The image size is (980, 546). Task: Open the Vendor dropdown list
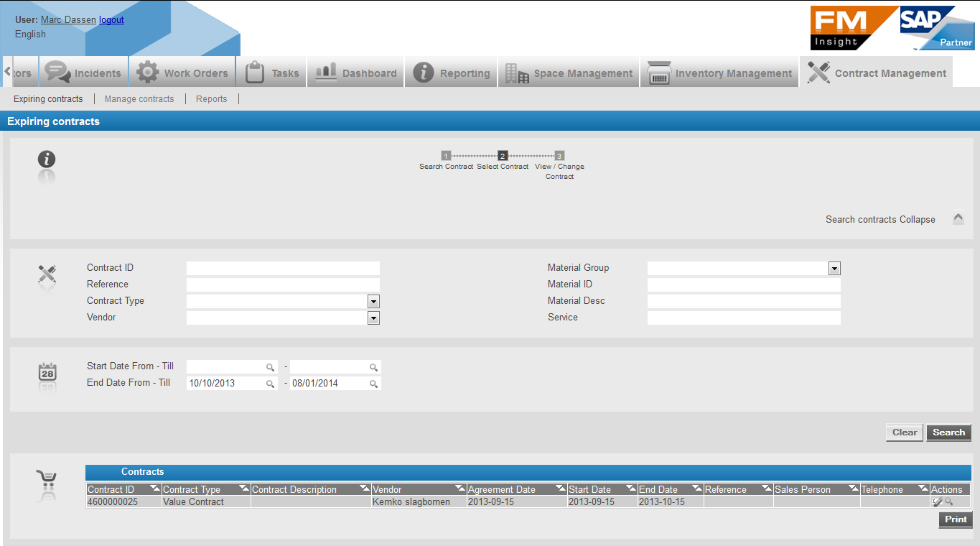coord(373,318)
